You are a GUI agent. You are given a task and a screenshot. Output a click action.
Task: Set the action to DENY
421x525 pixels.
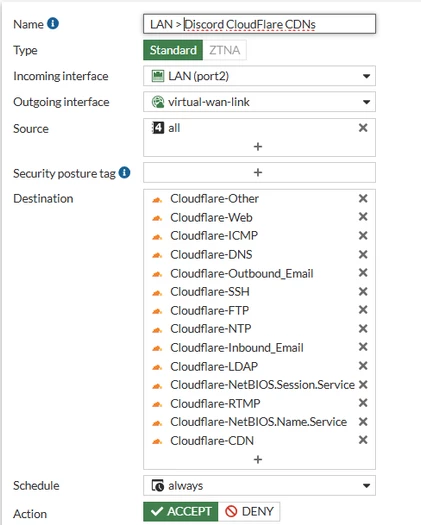(x=249, y=511)
